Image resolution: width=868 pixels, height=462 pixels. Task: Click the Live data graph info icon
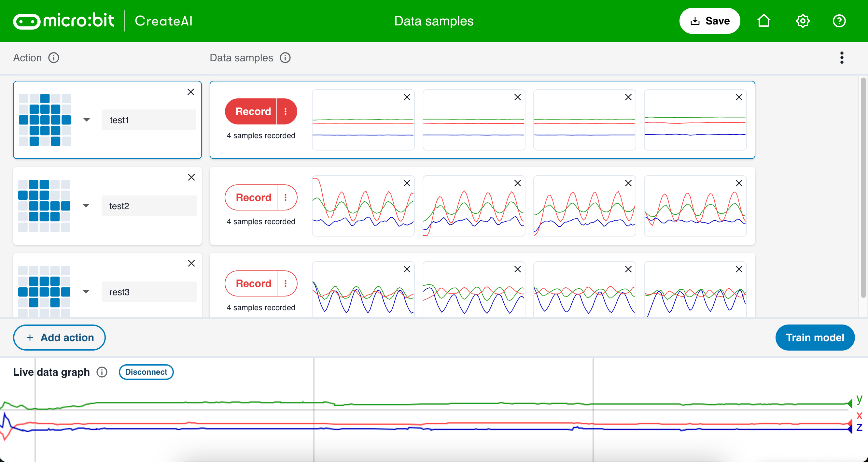102,372
